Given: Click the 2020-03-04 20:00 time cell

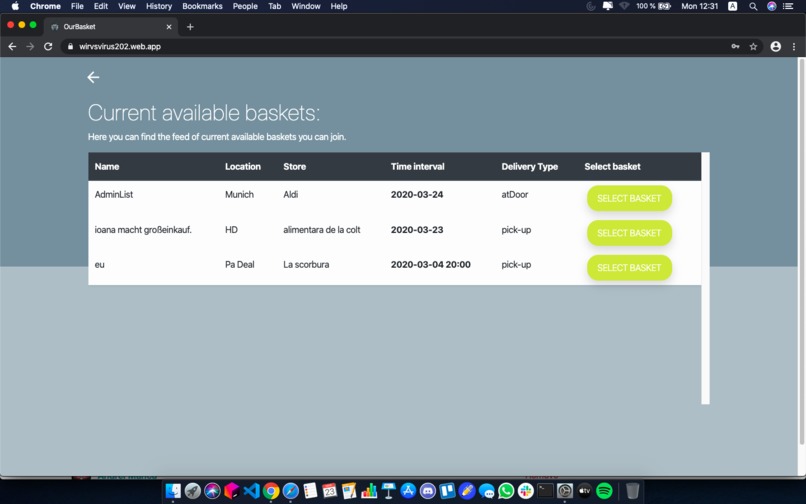Looking at the screenshot, I should click(431, 264).
